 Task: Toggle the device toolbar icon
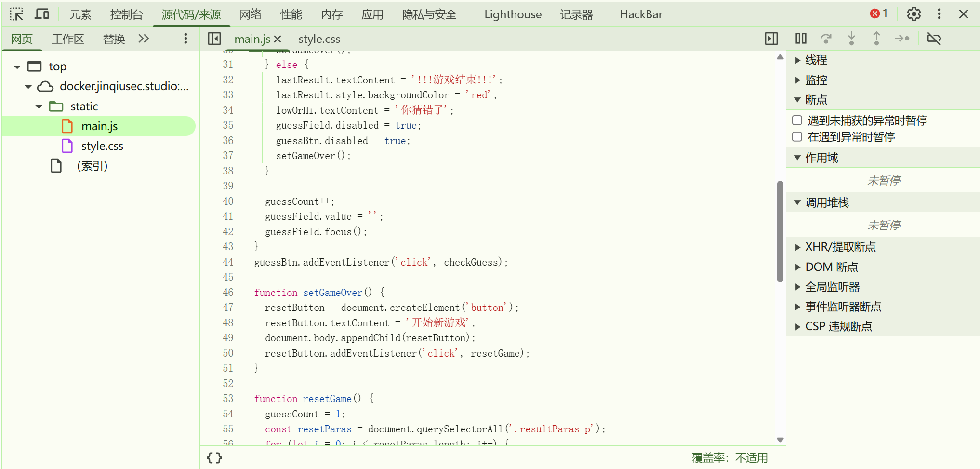tap(42, 14)
